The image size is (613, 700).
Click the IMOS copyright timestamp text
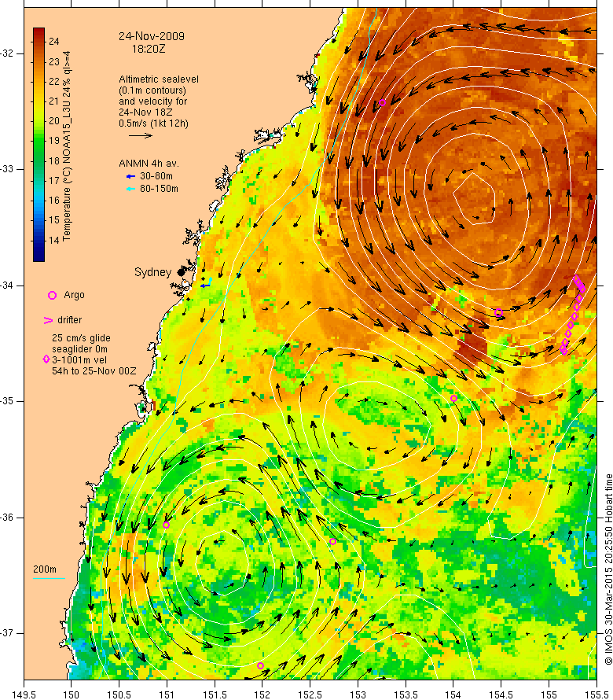point(608,569)
